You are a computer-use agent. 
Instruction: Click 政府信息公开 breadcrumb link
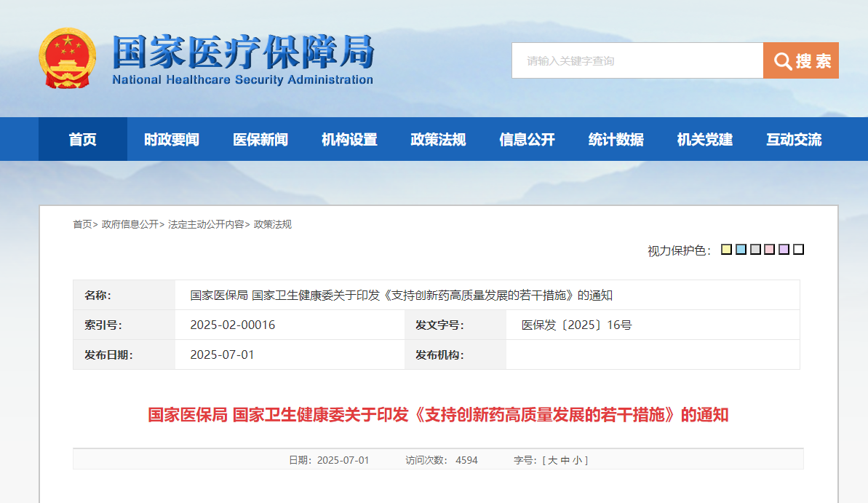(130, 224)
